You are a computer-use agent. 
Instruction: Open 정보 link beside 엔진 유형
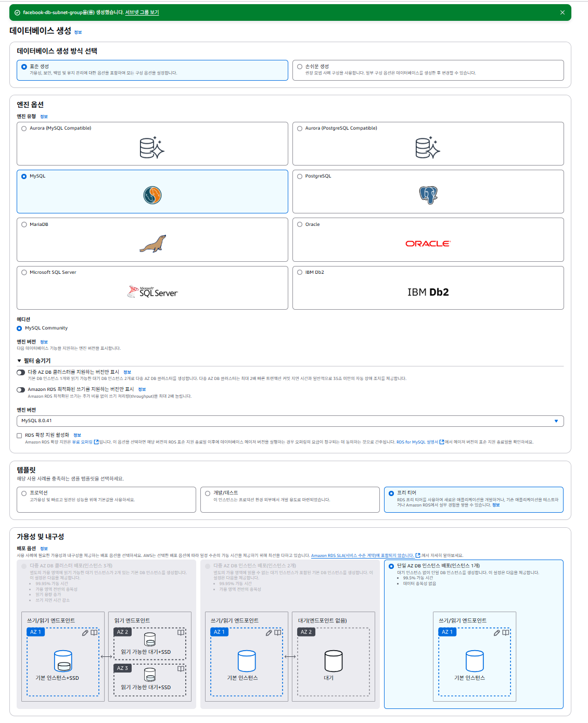click(44, 117)
